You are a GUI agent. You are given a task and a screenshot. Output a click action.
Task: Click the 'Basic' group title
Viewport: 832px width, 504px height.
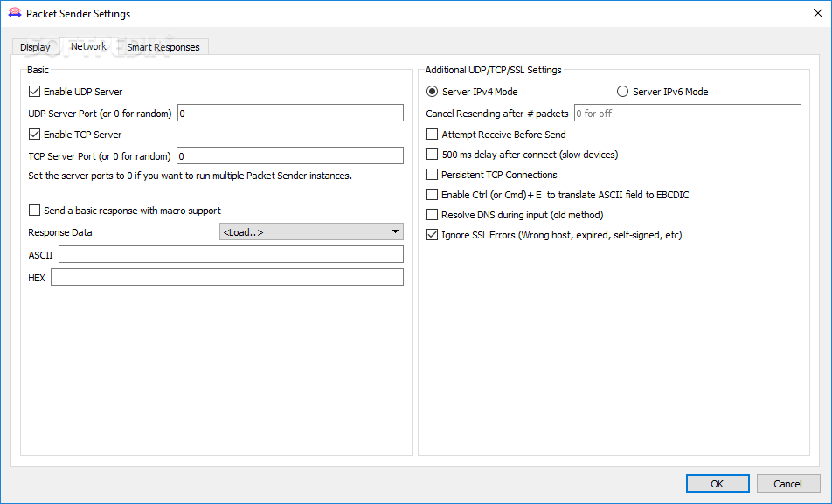coord(38,70)
